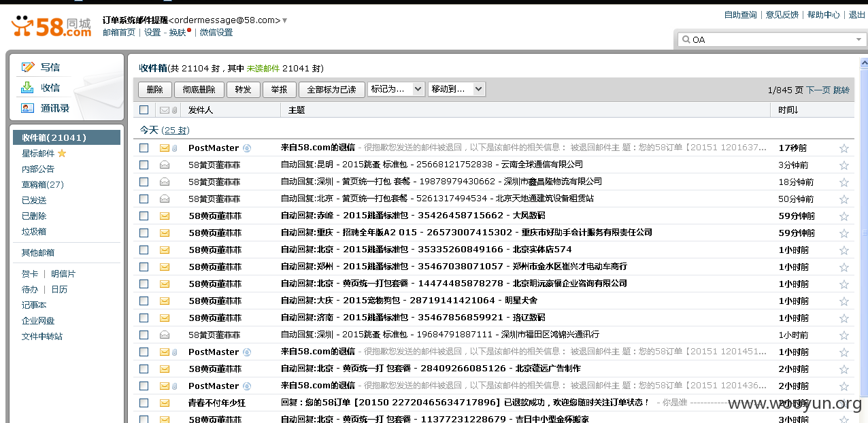Star the 济南 洛辽数码 email
The height and width of the screenshot is (423, 868).
844,318
